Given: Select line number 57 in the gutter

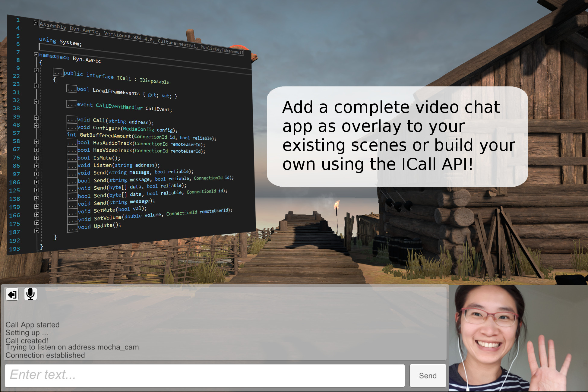Looking at the screenshot, I should point(17,133).
